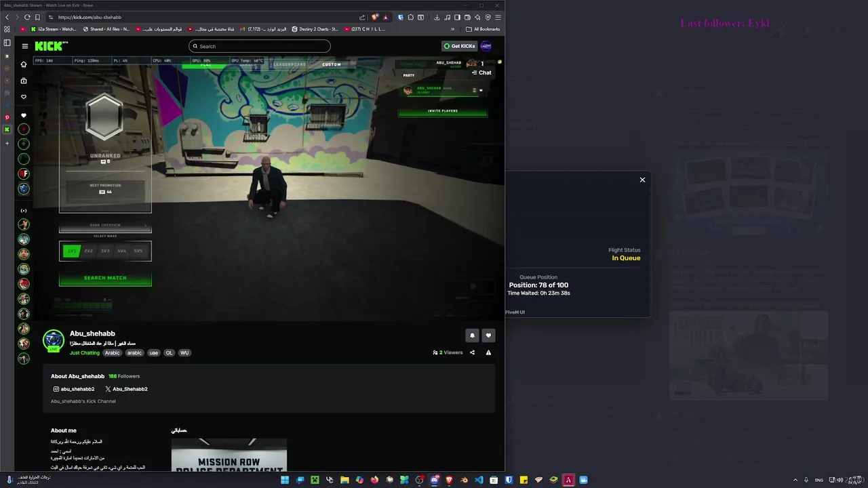Viewport: 868px width, 488px height.
Task: Expand the stream Chat panel
Action: 481,73
